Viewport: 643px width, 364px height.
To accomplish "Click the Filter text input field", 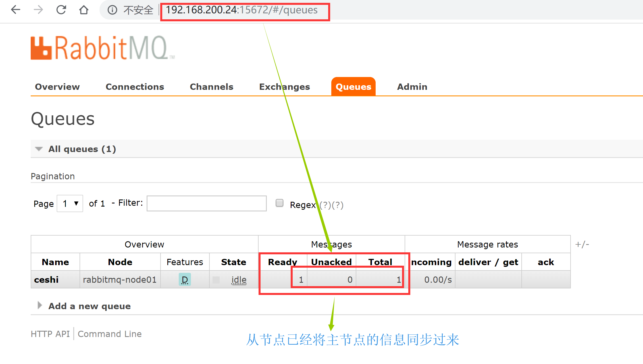I will [x=207, y=203].
